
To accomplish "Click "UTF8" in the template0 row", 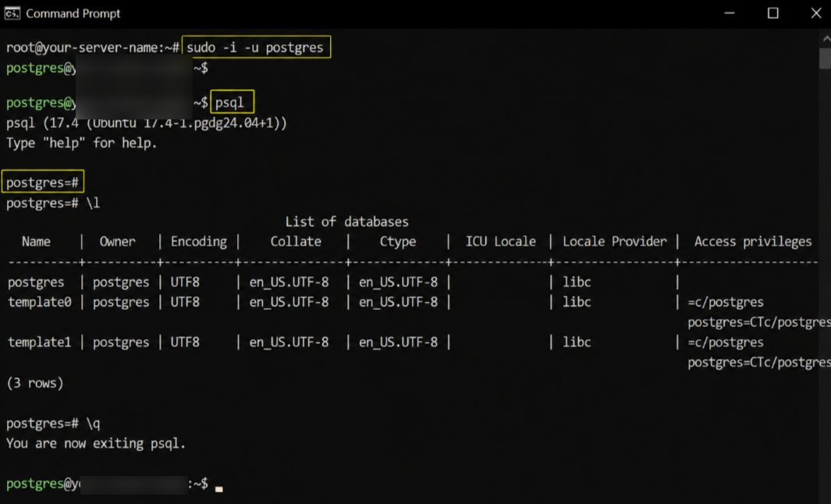I will click(x=185, y=302).
